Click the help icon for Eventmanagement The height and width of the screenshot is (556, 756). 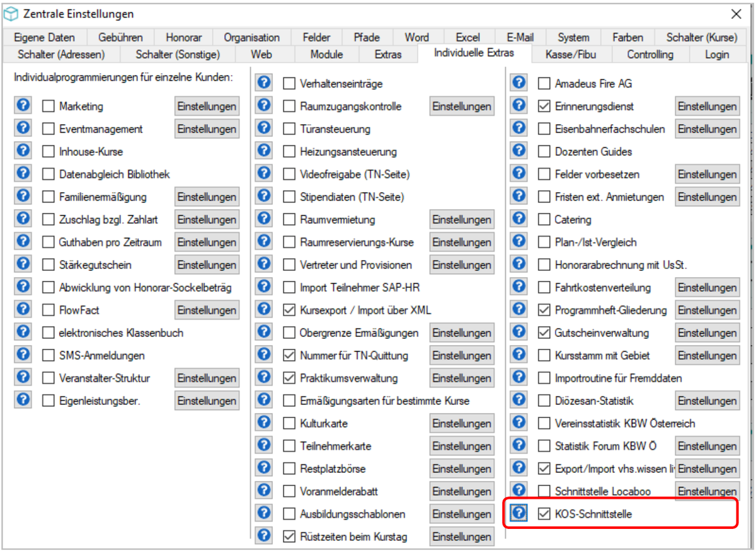click(x=23, y=128)
